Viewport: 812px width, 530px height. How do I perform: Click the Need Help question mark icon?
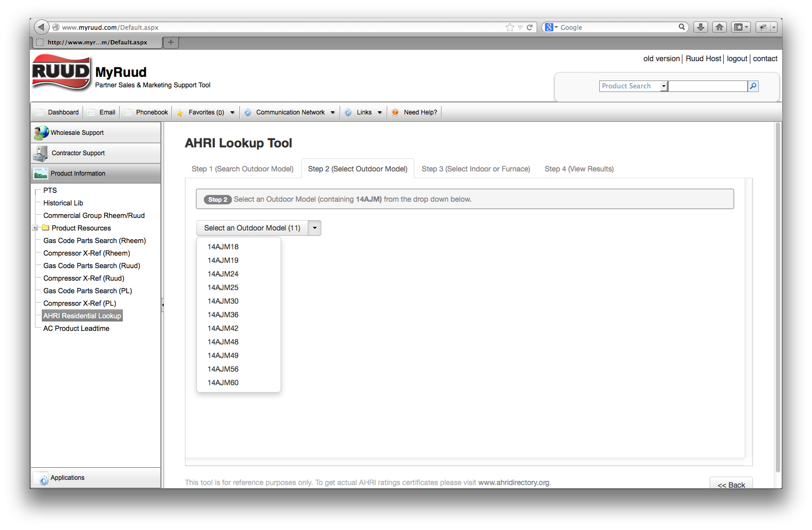point(396,112)
